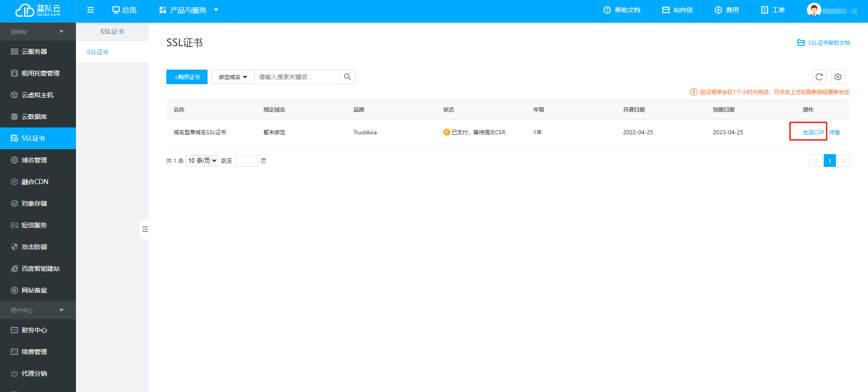The height and width of the screenshot is (392, 868).
Task: Change the 10 条/页 page size
Action: click(202, 161)
